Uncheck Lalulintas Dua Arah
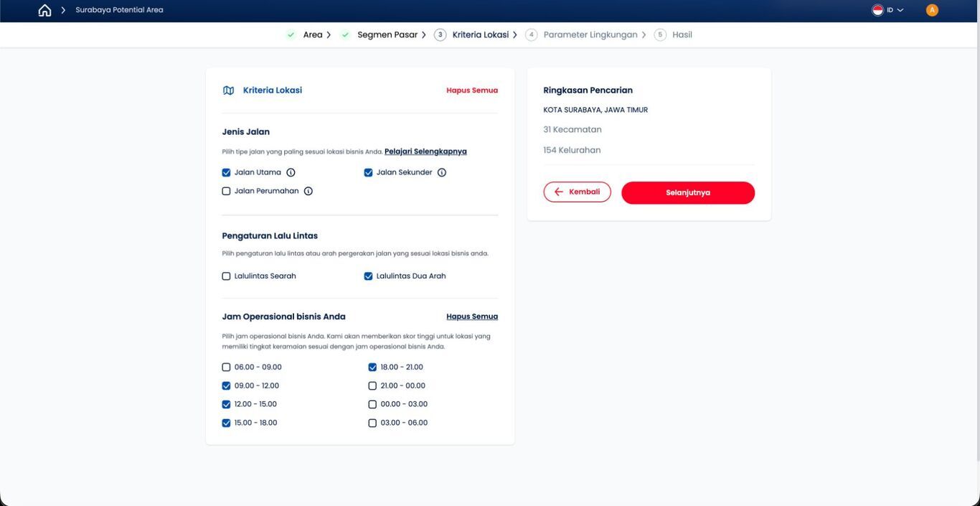This screenshot has width=980, height=506. point(368,276)
